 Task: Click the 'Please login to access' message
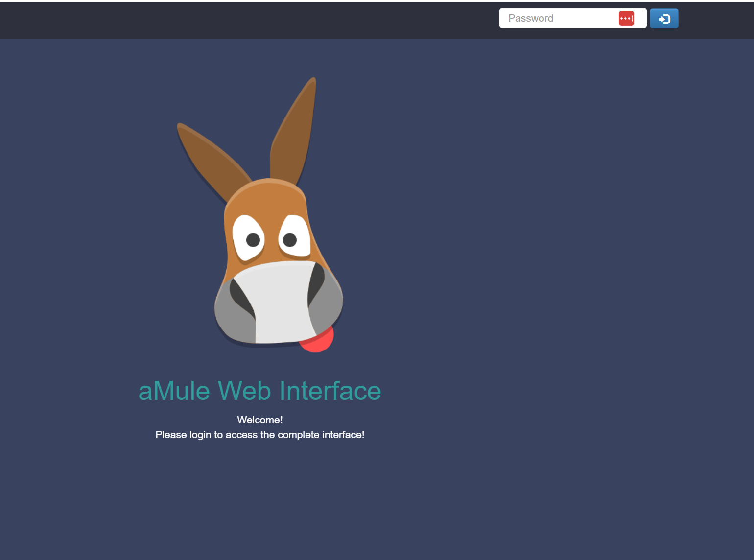(260, 435)
